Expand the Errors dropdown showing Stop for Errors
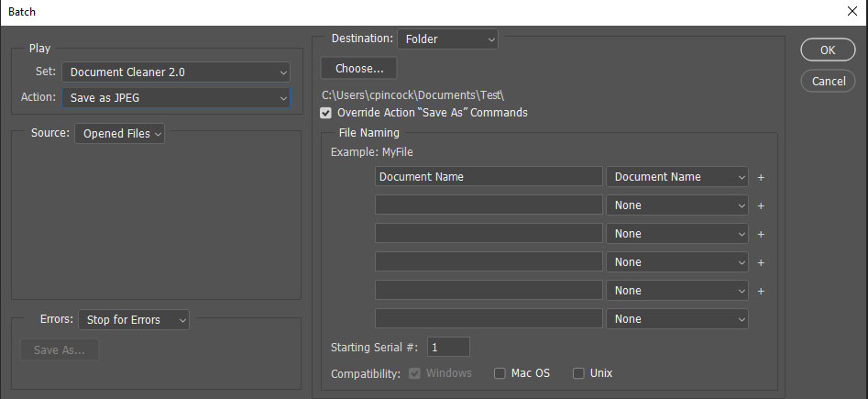 134,319
